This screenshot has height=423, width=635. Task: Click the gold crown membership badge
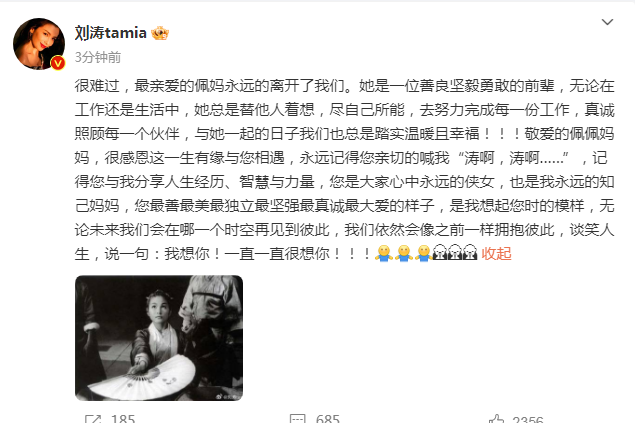pos(160,33)
